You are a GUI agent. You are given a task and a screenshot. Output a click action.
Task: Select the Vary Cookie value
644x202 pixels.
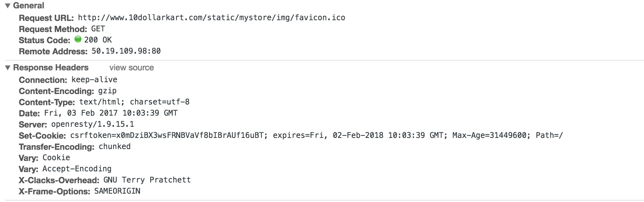click(56, 158)
